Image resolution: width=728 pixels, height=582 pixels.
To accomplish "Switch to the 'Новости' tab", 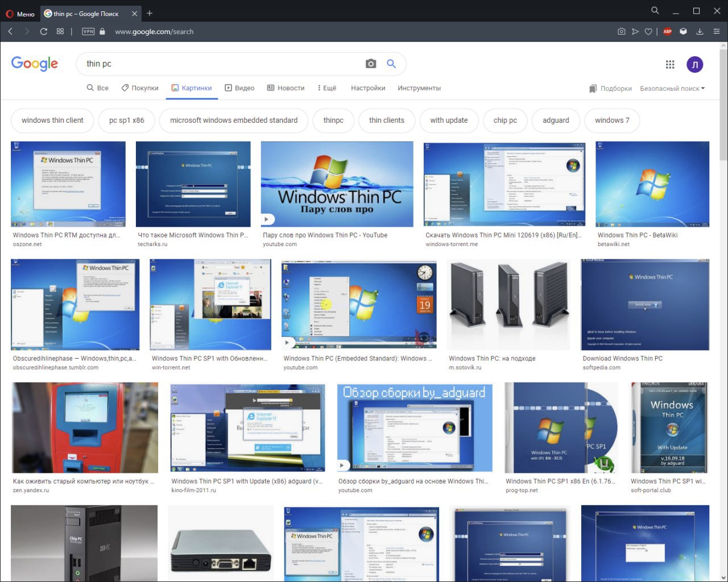I will [x=286, y=88].
